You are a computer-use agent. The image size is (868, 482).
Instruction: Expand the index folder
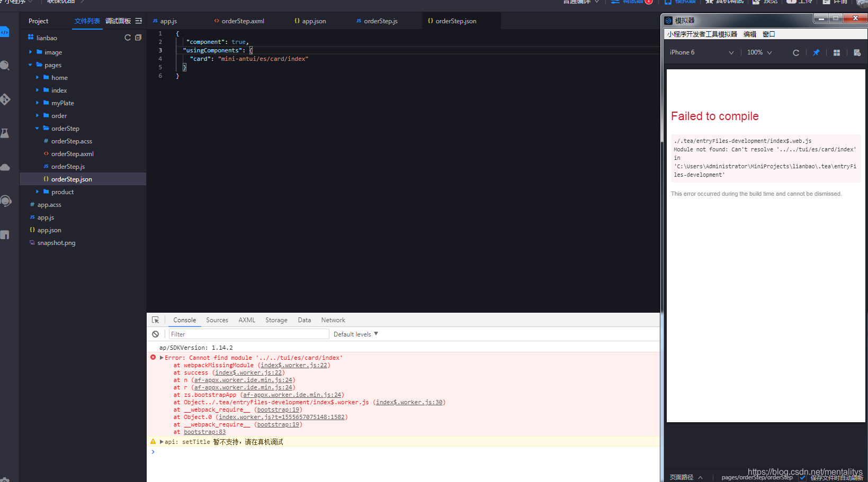tap(37, 90)
